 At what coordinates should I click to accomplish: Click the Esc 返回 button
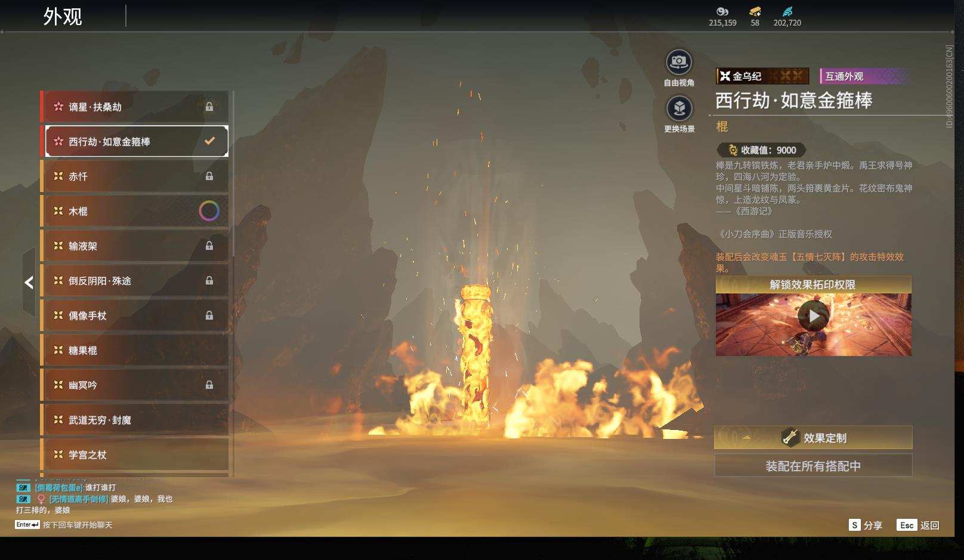tap(918, 525)
